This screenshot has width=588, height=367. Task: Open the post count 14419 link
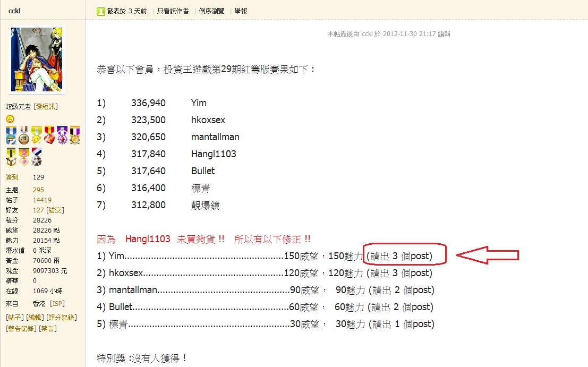point(42,200)
